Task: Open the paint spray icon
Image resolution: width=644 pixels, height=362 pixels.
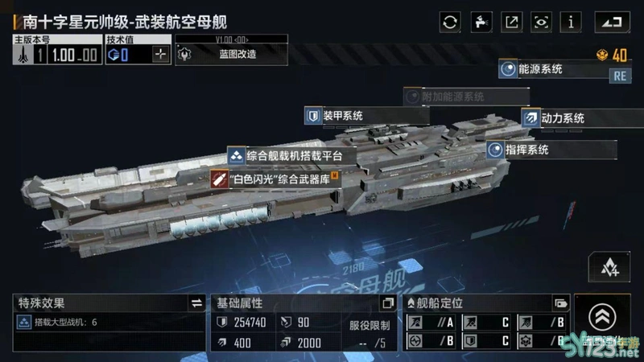Action: pos(481,22)
